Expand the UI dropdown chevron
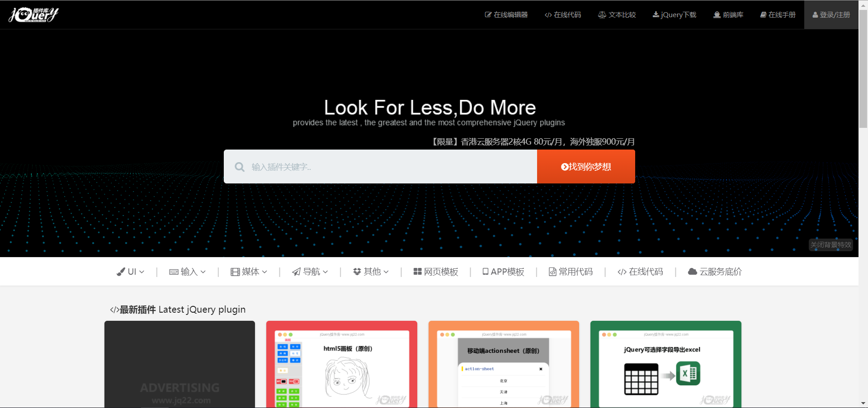Image resolution: width=868 pixels, height=408 pixels. (142, 272)
